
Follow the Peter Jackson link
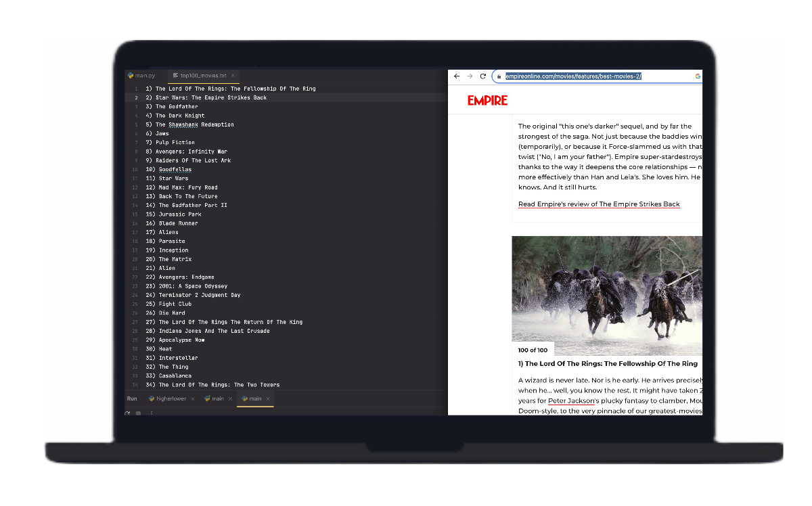pyautogui.click(x=571, y=401)
